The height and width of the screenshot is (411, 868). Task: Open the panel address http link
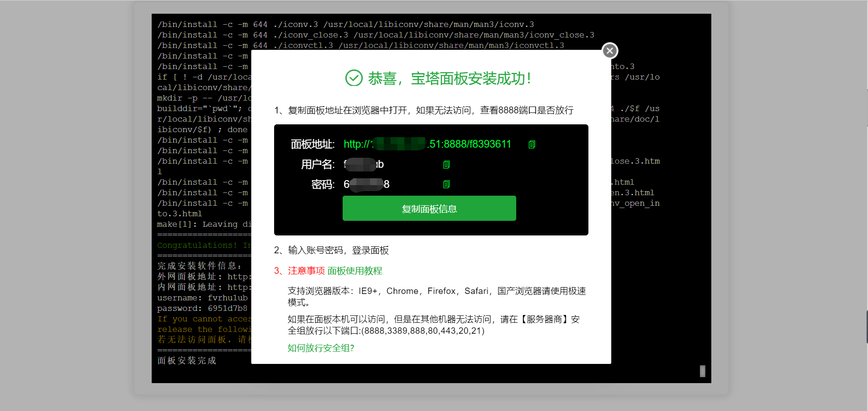pyautogui.click(x=427, y=144)
